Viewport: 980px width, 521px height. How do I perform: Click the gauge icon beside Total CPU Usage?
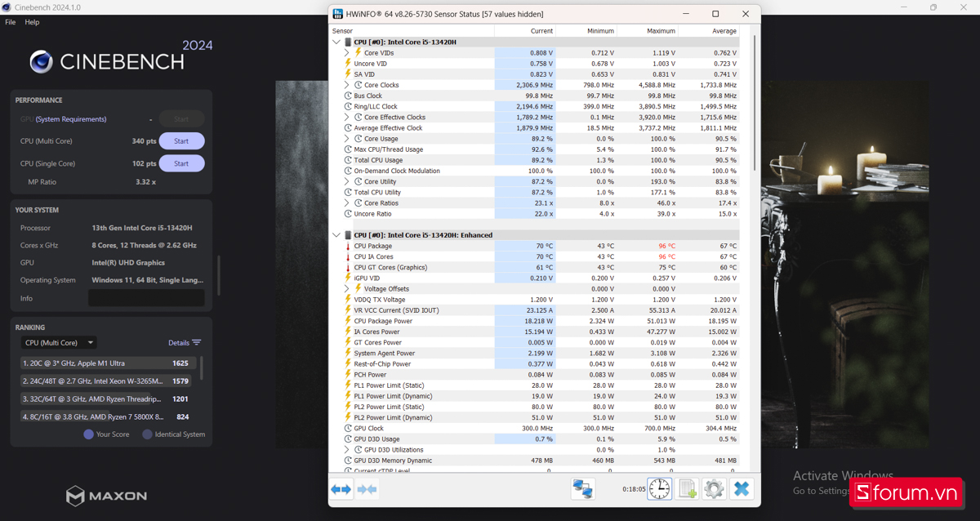[348, 160]
